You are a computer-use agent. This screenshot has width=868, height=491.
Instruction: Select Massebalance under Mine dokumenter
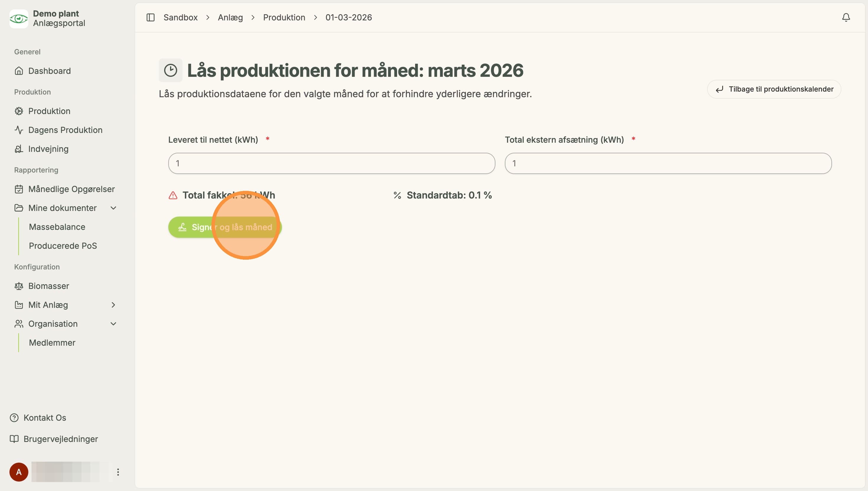[x=57, y=227]
